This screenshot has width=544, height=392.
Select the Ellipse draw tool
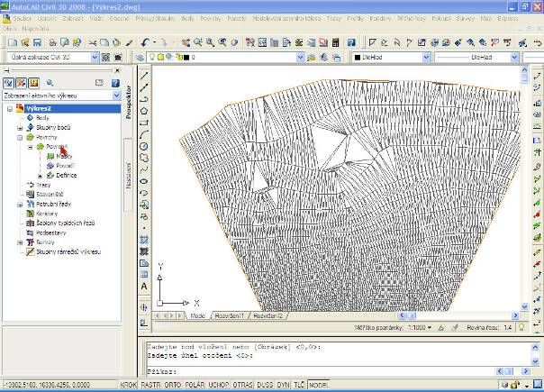point(144,181)
